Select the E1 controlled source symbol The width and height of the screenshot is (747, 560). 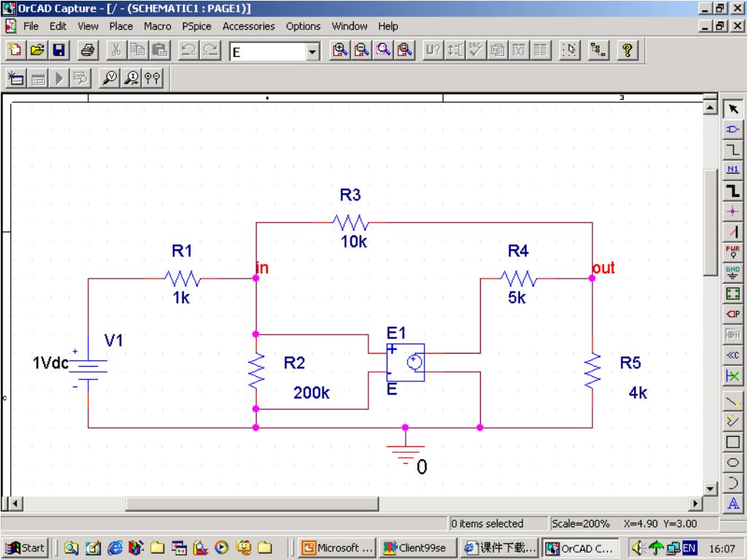click(406, 362)
